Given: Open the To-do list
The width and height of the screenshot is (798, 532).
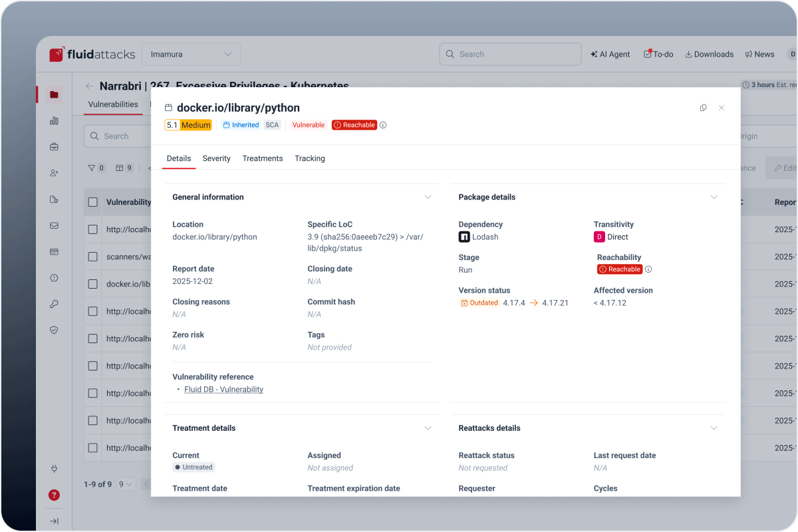Looking at the screenshot, I should 658,55.
